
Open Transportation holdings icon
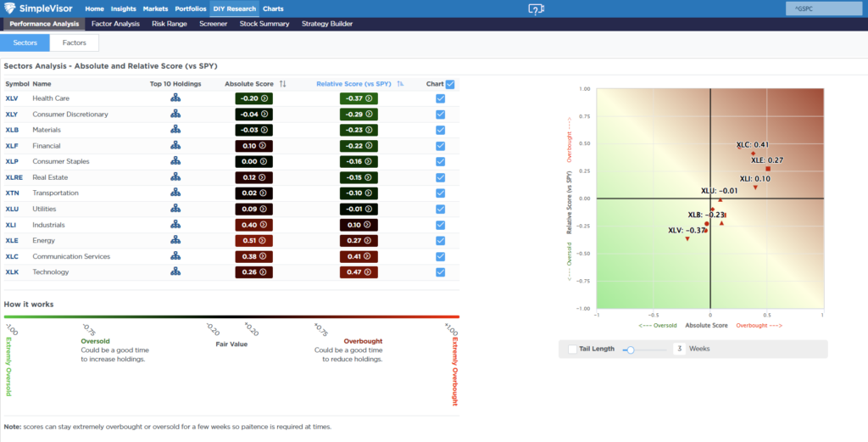click(175, 193)
